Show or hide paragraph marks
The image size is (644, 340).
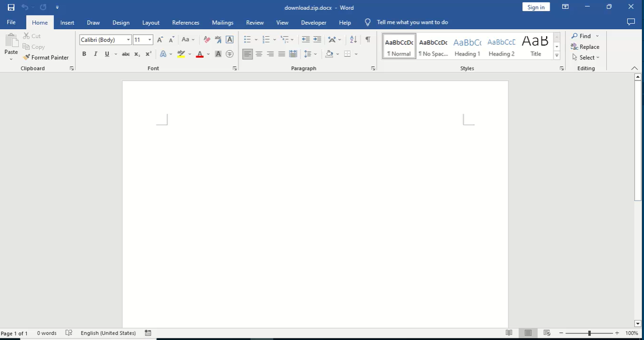coord(368,40)
